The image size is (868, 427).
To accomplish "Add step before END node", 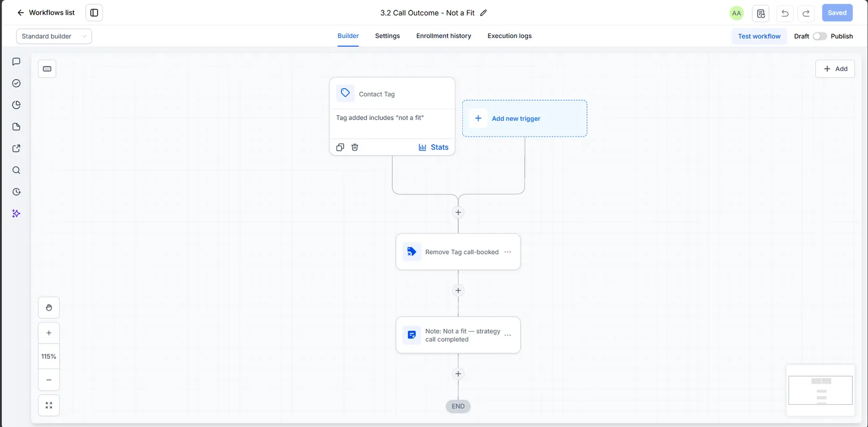I will coord(458,374).
